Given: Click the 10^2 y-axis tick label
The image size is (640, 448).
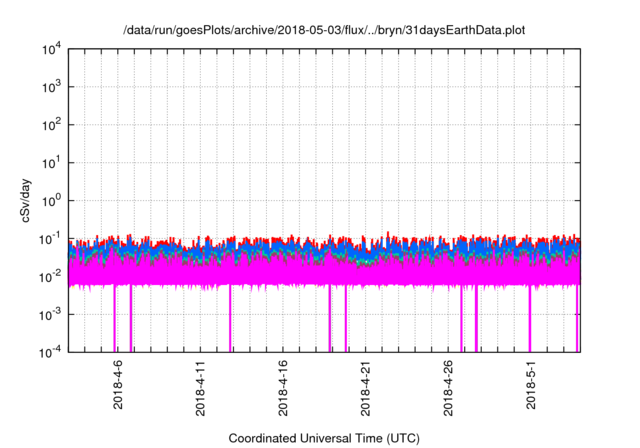Looking at the screenshot, I should pos(52,125).
